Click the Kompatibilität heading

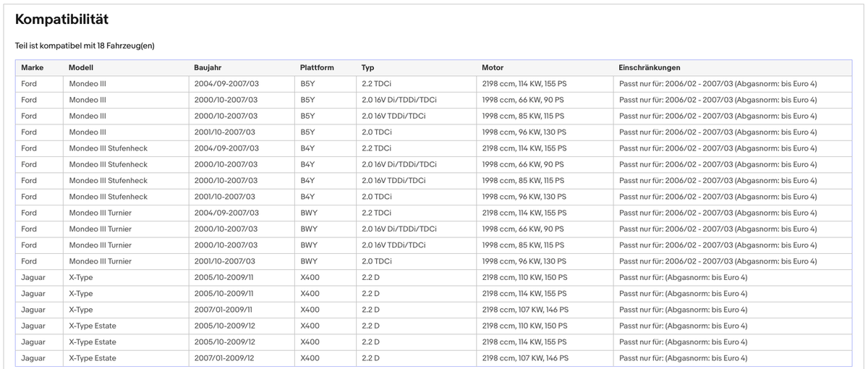[61, 20]
